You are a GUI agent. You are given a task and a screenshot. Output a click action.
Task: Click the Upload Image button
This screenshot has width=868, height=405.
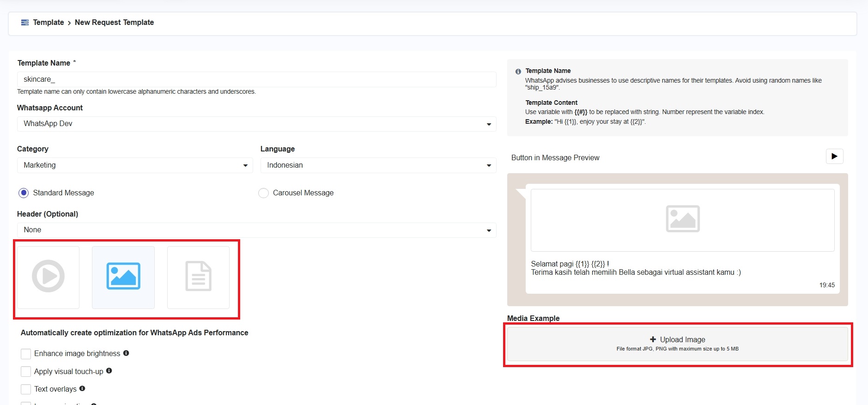click(677, 344)
